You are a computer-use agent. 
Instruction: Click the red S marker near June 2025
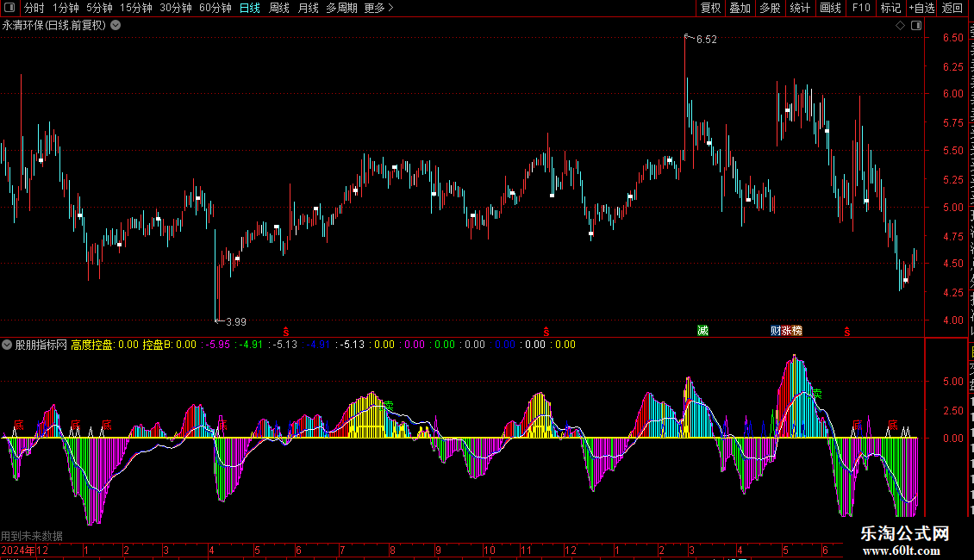tap(846, 333)
